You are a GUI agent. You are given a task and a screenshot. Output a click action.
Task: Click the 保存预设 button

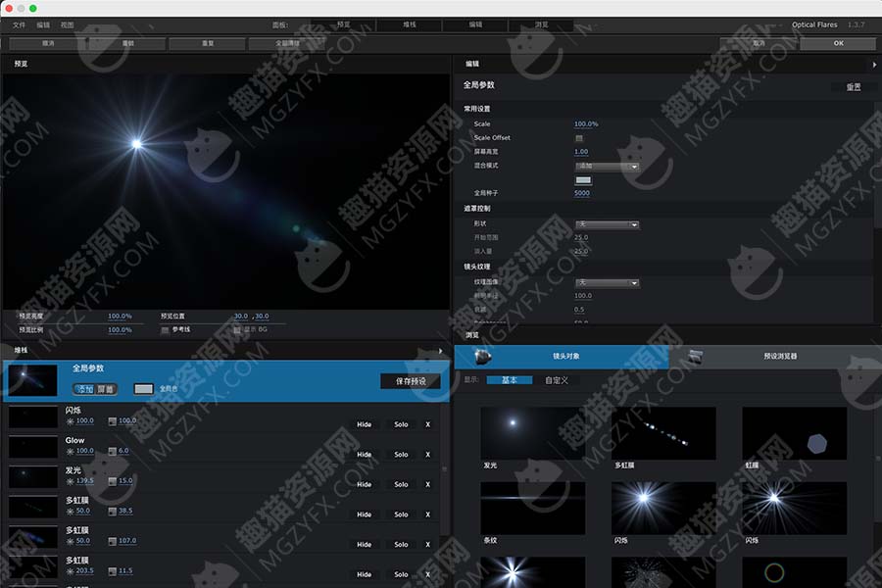pyautogui.click(x=411, y=381)
